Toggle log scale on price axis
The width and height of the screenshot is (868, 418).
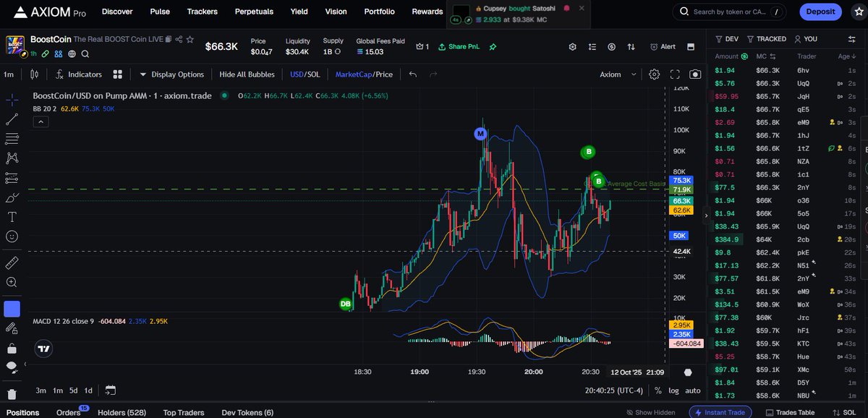tap(674, 391)
